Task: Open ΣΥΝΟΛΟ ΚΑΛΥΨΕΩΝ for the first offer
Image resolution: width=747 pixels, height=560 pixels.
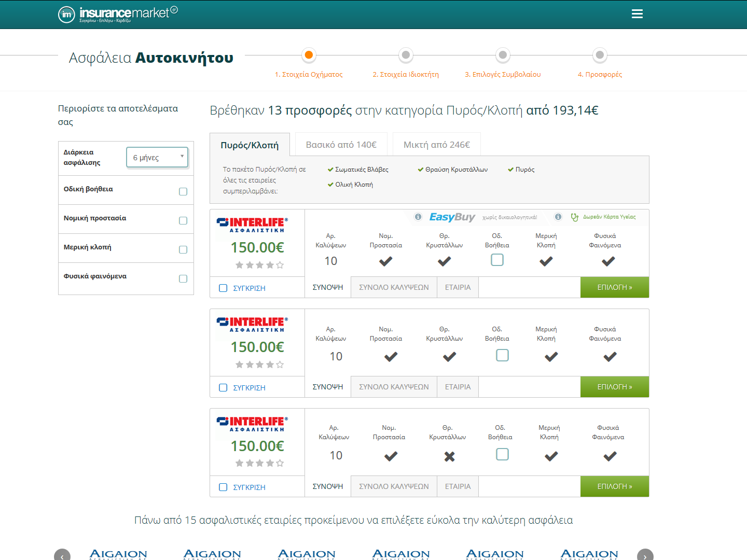Action: click(x=393, y=287)
